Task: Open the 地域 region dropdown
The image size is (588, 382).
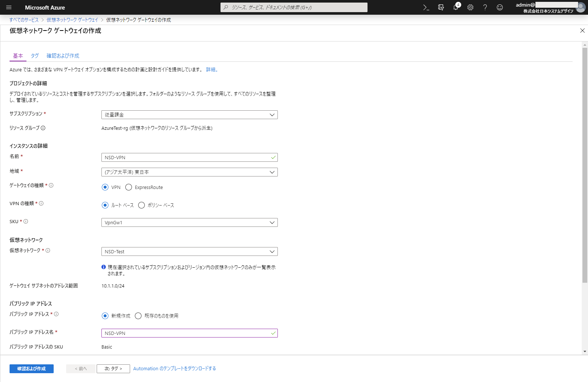Action: (x=189, y=172)
